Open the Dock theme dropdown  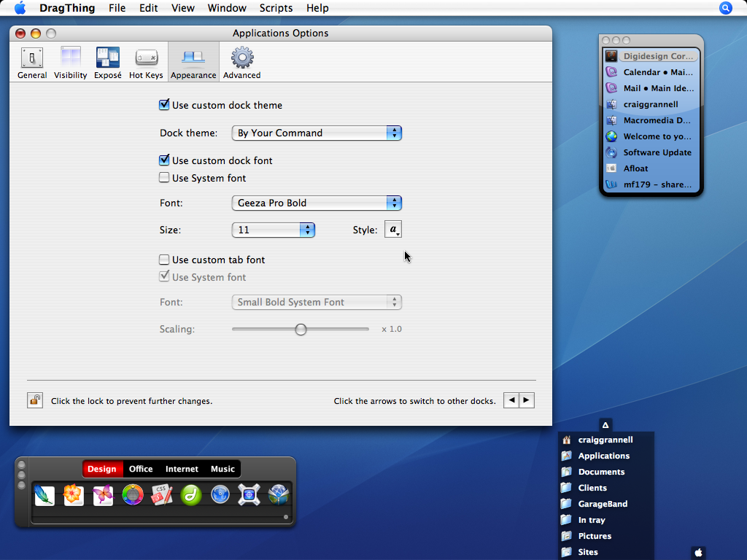point(317,133)
